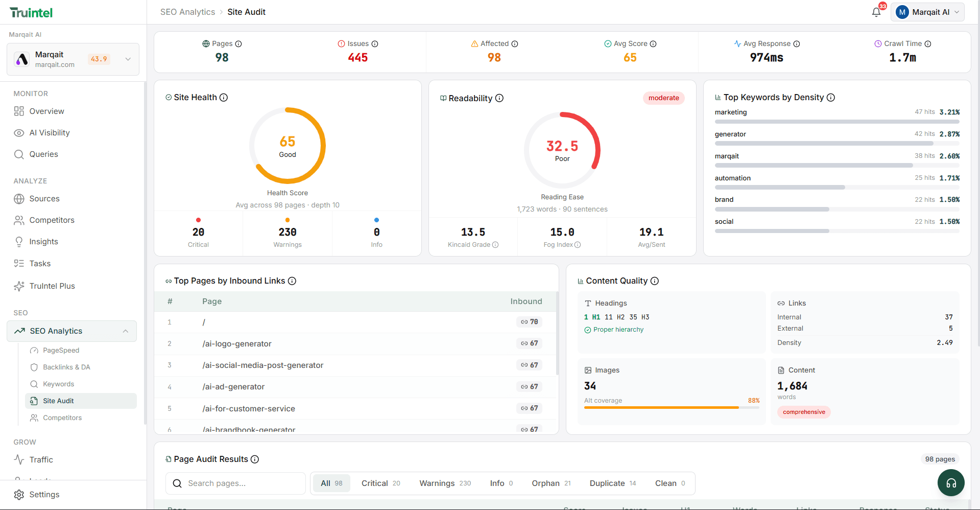Toggle the Top Keywords by Density info icon
Viewport: 980px width, 510px height.
pyautogui.click(x=831, y=97)
